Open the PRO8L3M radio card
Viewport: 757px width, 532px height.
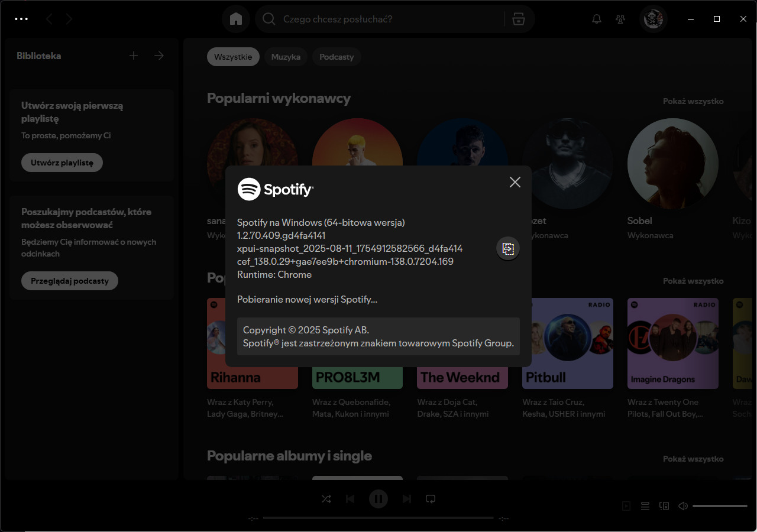click(357, 377)
